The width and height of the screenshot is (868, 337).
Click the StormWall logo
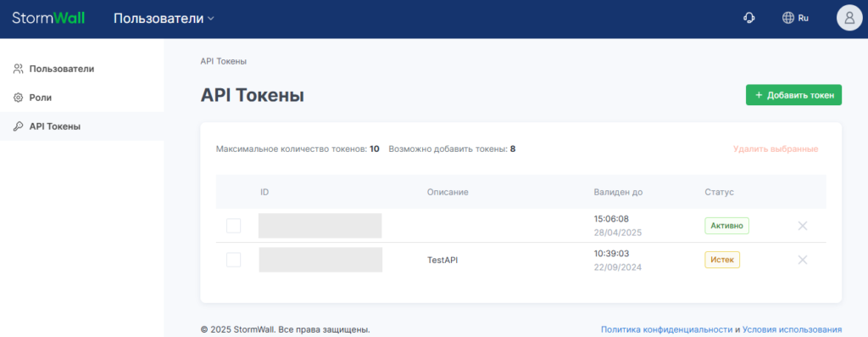pos(48,18)
